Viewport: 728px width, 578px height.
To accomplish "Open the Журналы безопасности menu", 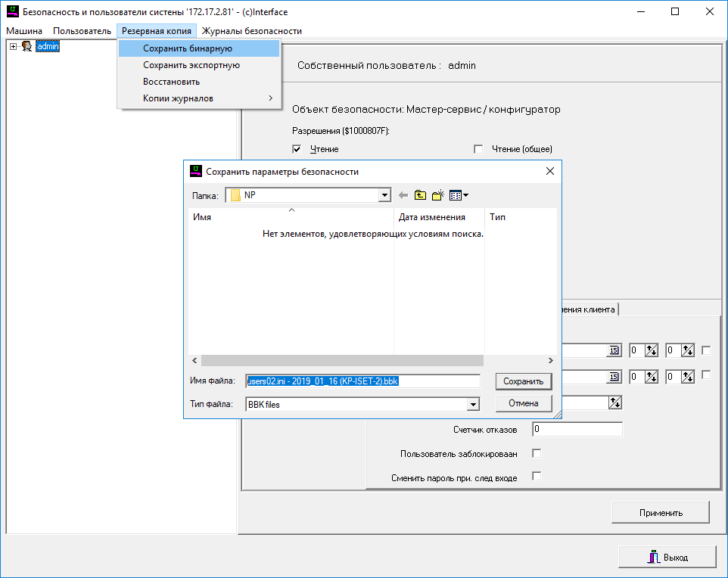I will (x=251, y=31).
